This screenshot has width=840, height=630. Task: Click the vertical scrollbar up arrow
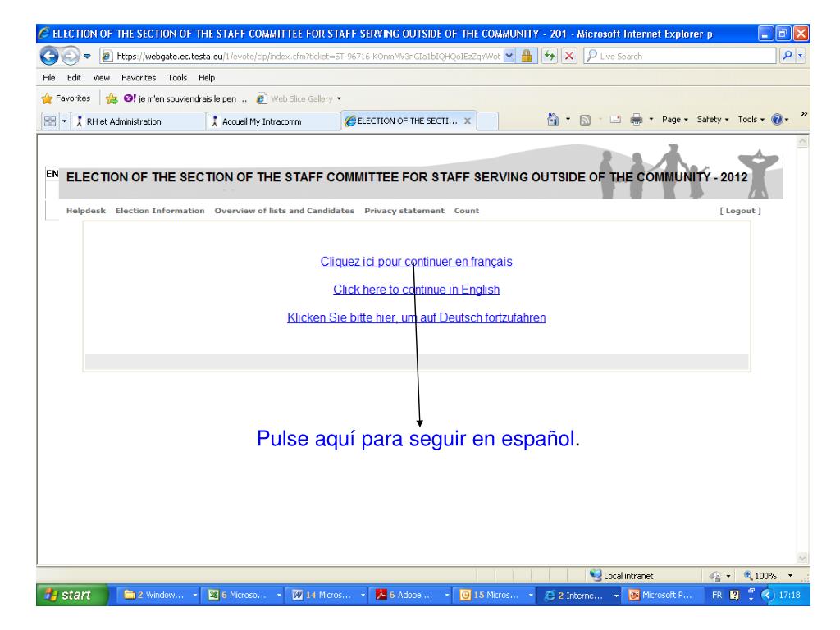(x=802, y=141)
